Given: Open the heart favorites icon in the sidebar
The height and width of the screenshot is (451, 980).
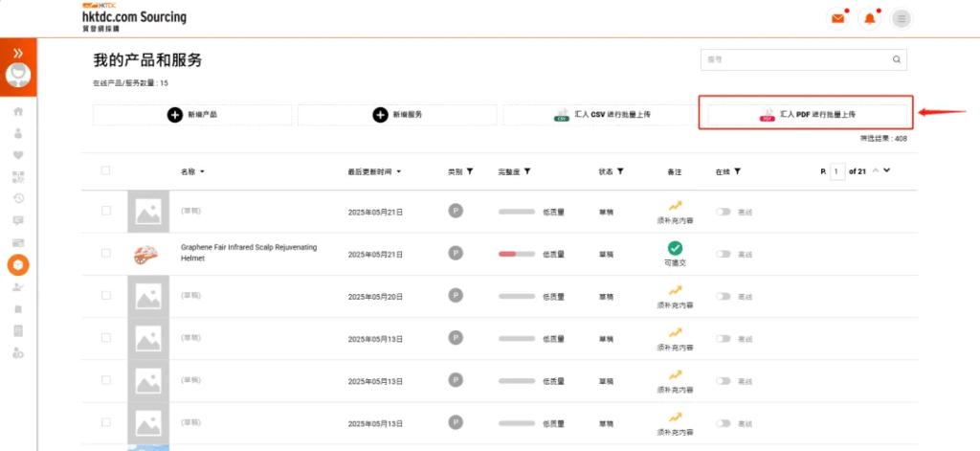Looking at the screenshot, I should (x=18, y=155).
